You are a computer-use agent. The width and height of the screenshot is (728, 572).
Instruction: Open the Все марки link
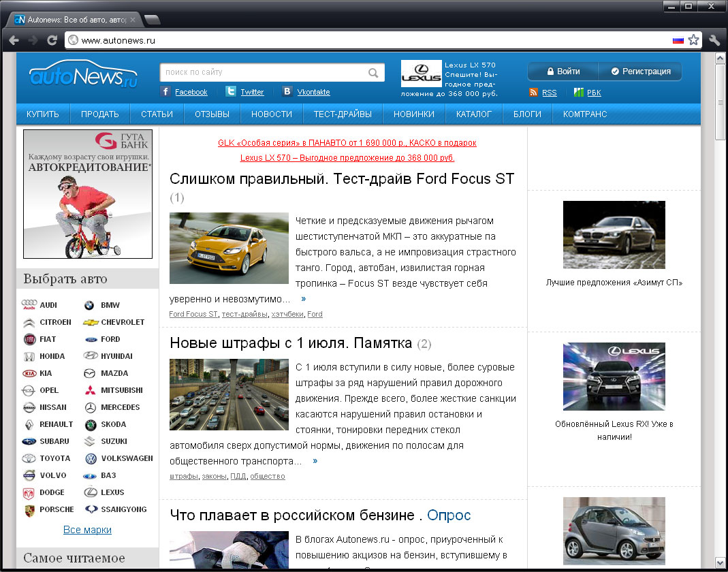(87, 529)
